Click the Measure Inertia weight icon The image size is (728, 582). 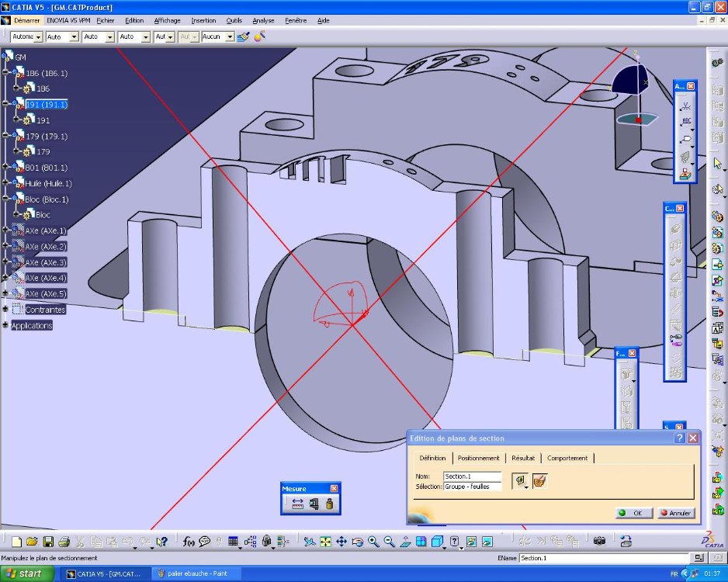point(330,504)
